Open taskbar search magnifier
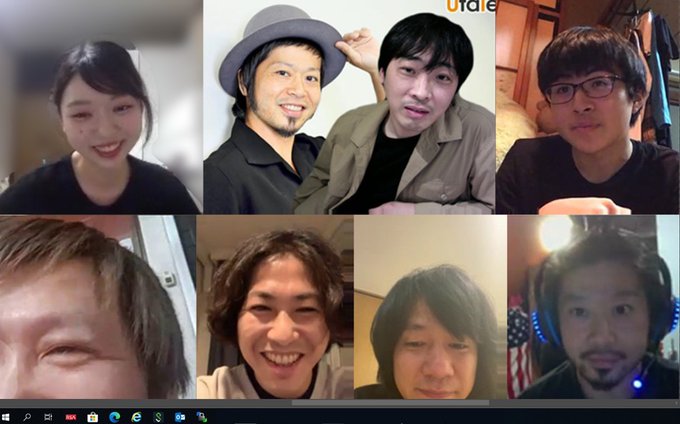The height and width of the screenshot is (424, 680). click(x=27, y=417)
